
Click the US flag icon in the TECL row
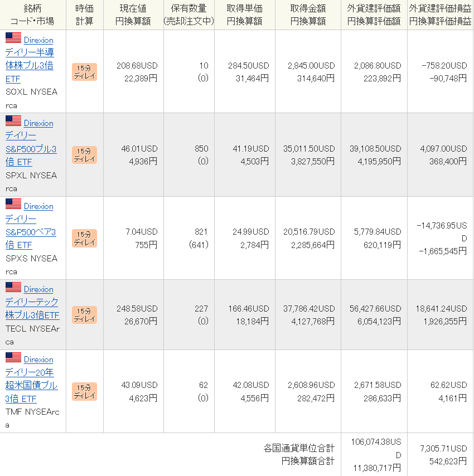(x=13, y=287)
